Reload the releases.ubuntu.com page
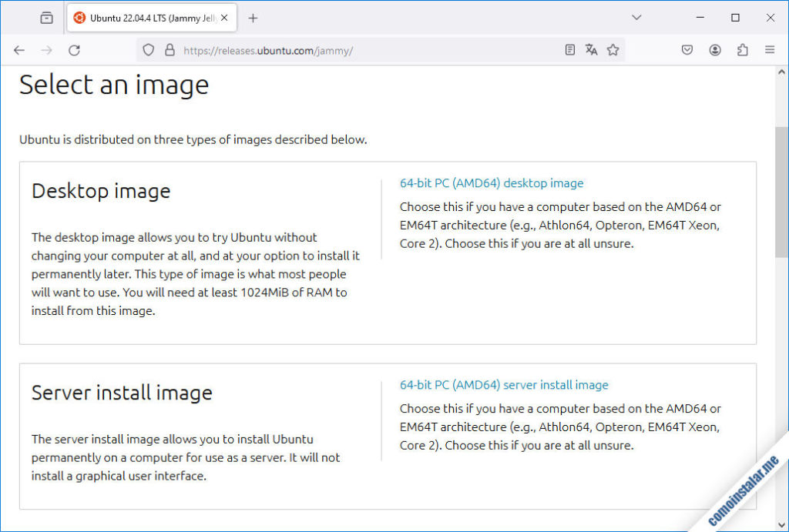This screenshot has width=789, height=532. pos(74,49)
